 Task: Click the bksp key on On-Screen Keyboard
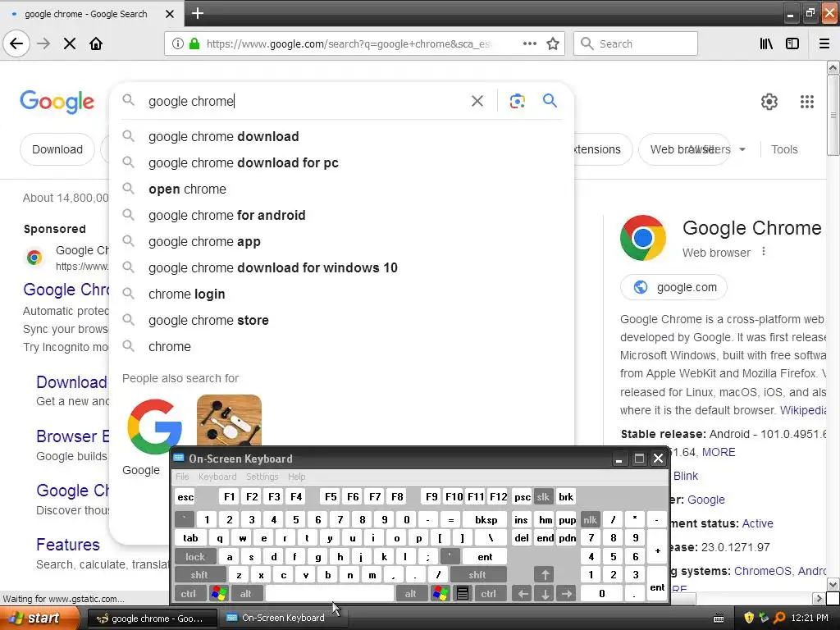(486, 519)
